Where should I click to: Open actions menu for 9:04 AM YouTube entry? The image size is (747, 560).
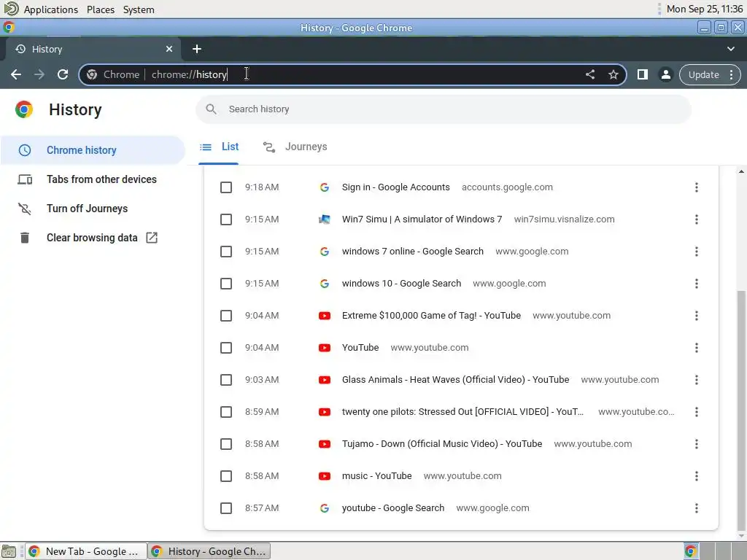pyautogui.click(x=697, y=348)
